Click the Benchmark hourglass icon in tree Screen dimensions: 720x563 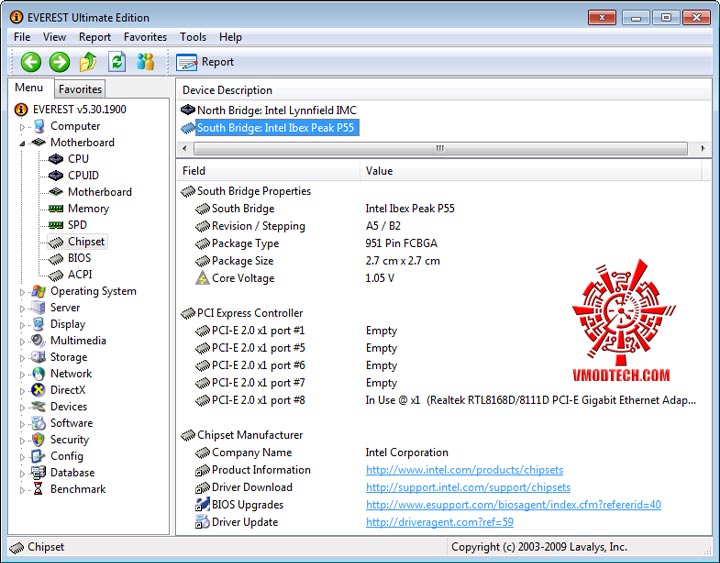pyautogui.click(x=39, y=489)
